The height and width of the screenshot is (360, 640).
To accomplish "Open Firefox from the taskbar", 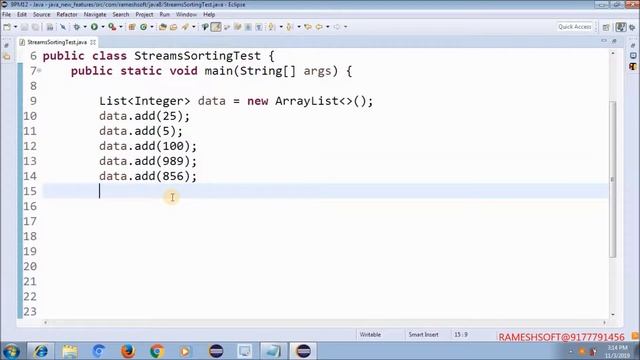I will click(x=128, y=351).
